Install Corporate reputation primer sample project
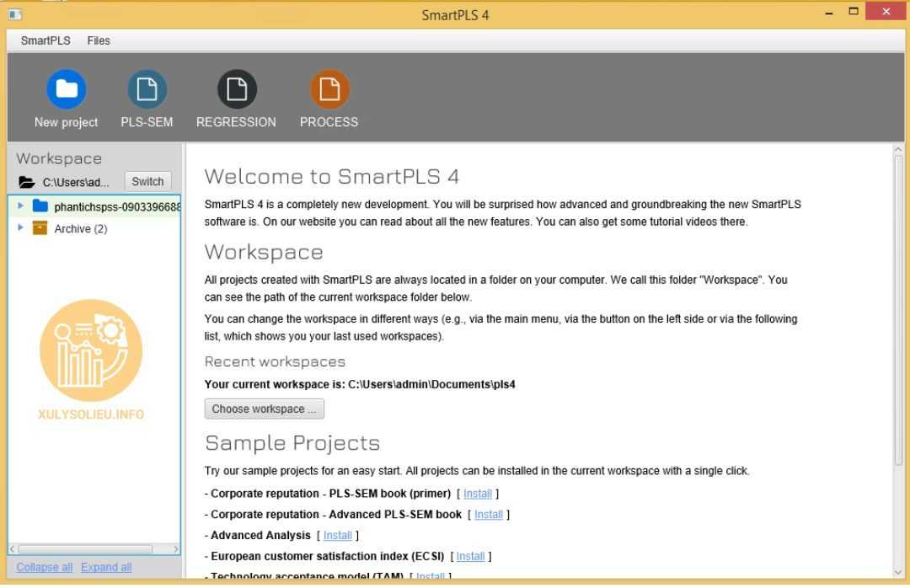Screen dimensions: 910x588 (x=477, y=494)
